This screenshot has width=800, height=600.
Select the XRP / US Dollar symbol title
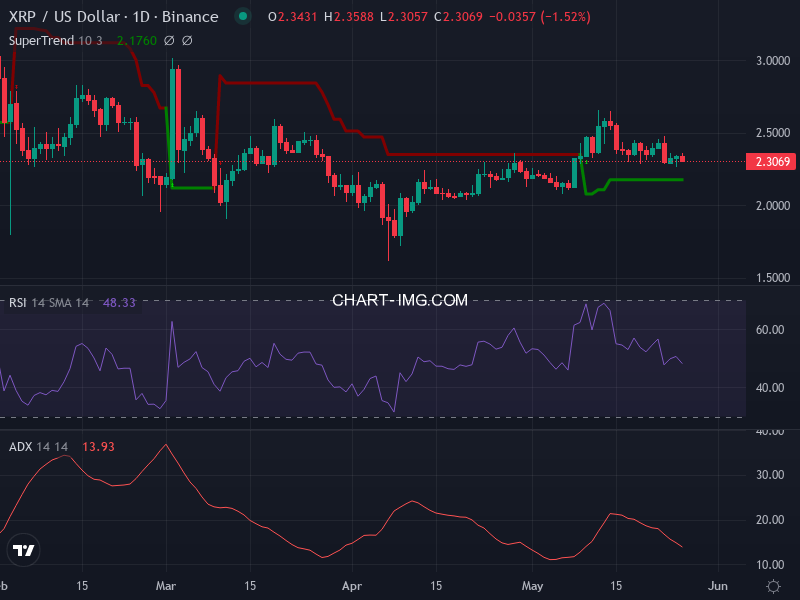point(113,17)
